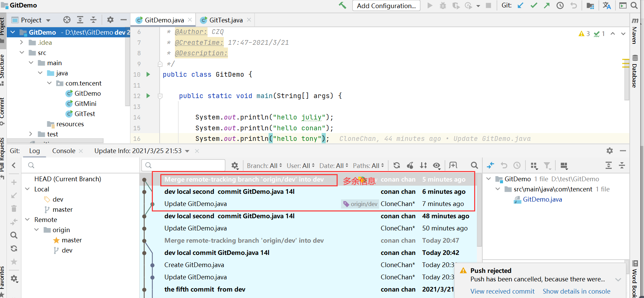Select GitDemo.java in changed files pane
Viewport: 644px width, 298px height.
click(x=542, y=199)
